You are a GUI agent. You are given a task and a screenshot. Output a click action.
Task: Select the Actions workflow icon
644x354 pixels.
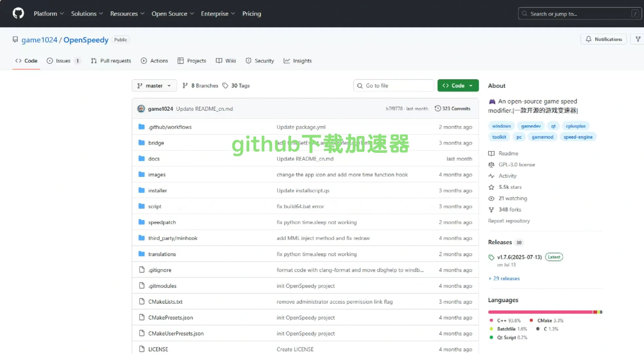click(x=144, y=61)
